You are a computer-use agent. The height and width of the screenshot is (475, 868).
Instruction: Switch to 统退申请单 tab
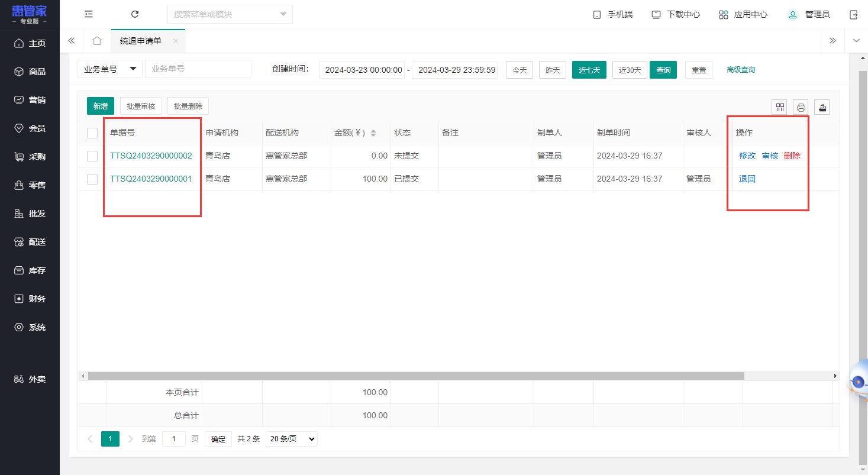click(141, 41)
